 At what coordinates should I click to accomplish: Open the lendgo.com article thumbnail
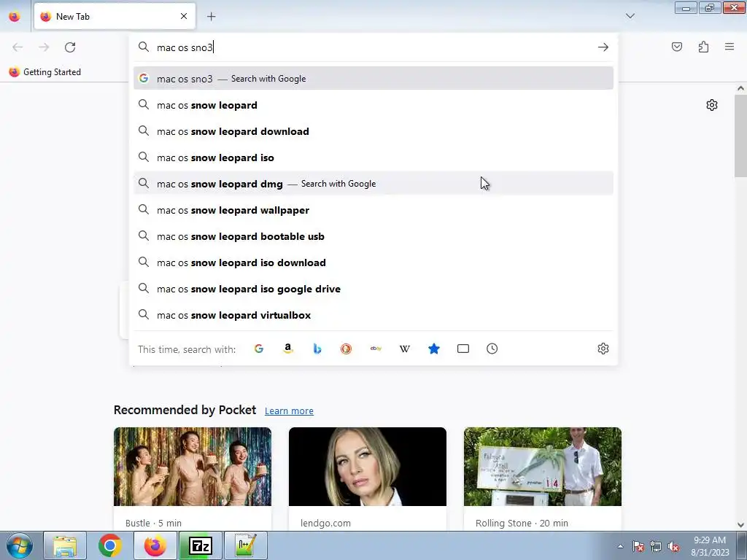point(368,467)
